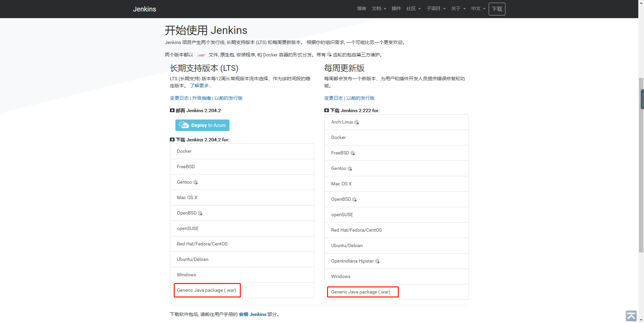The image size is (644, 323).
Task: Select Gentoo in the weekly download list
Action: coord(396,169)
